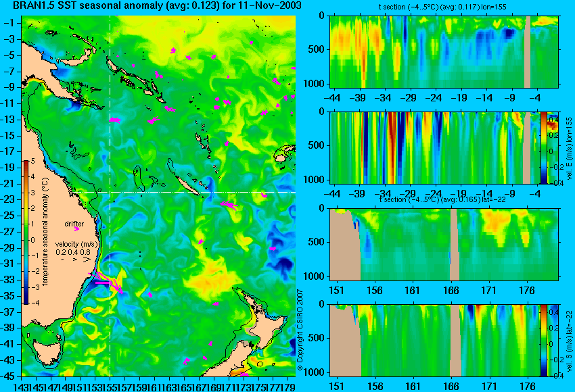This screenshot has width=575, height=392.
Task: Open the temperature section plot at lat=-22
Action: 444,245
